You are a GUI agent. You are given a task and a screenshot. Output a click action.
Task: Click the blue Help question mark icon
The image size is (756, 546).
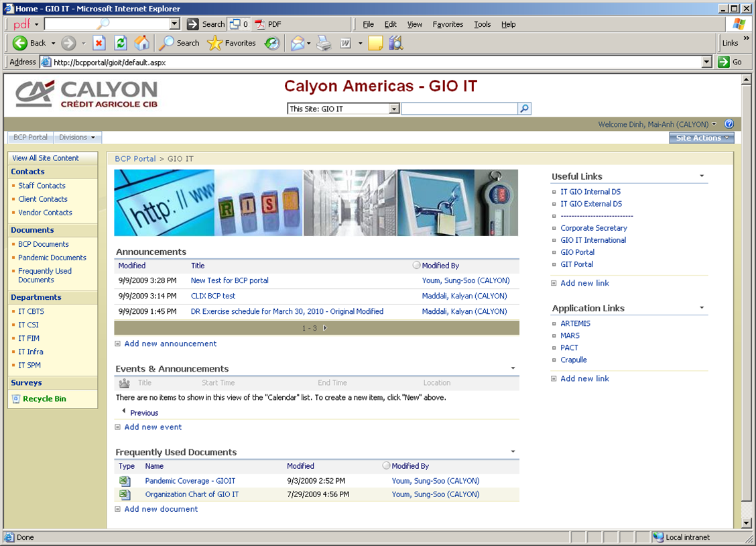729,124
